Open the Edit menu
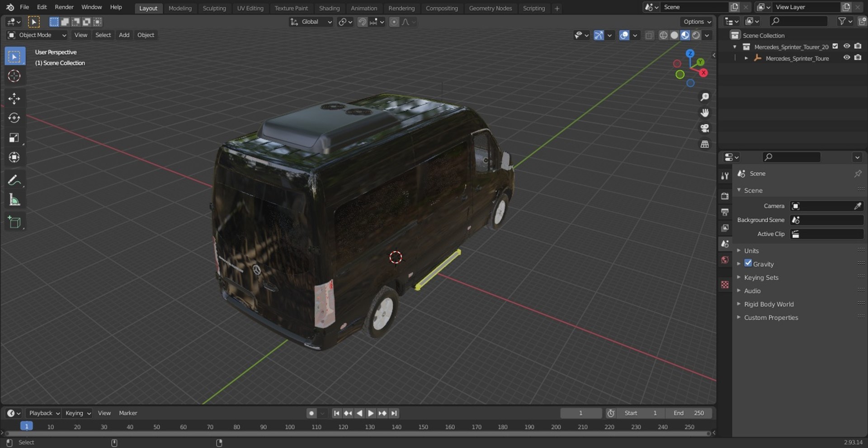868x448 pixels. pyautogui.click(x=42, y=7)
